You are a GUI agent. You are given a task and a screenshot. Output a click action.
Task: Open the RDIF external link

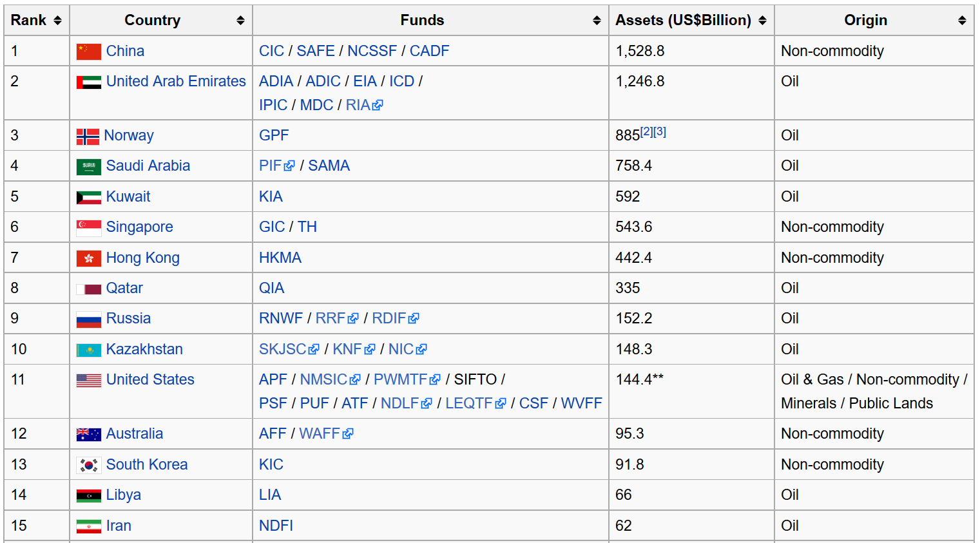(396, 318)
